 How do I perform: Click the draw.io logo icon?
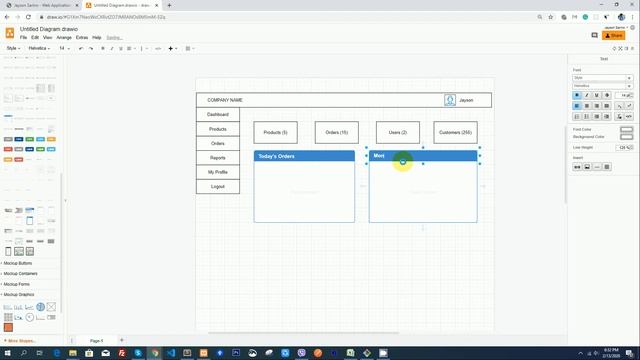10,33
